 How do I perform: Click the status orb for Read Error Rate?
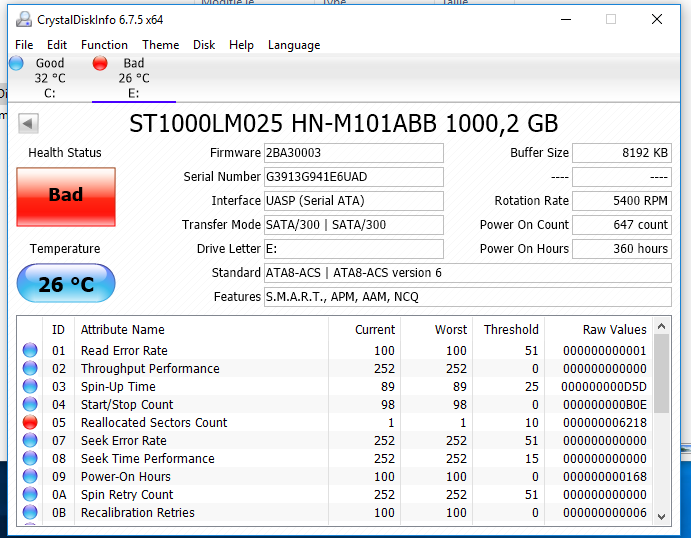[x=30, y=350]
